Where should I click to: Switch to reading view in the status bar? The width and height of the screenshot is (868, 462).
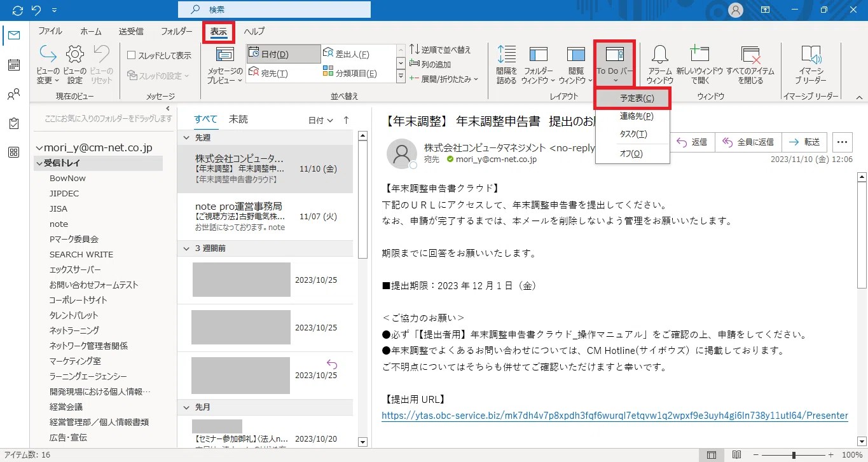coord(736,455)
